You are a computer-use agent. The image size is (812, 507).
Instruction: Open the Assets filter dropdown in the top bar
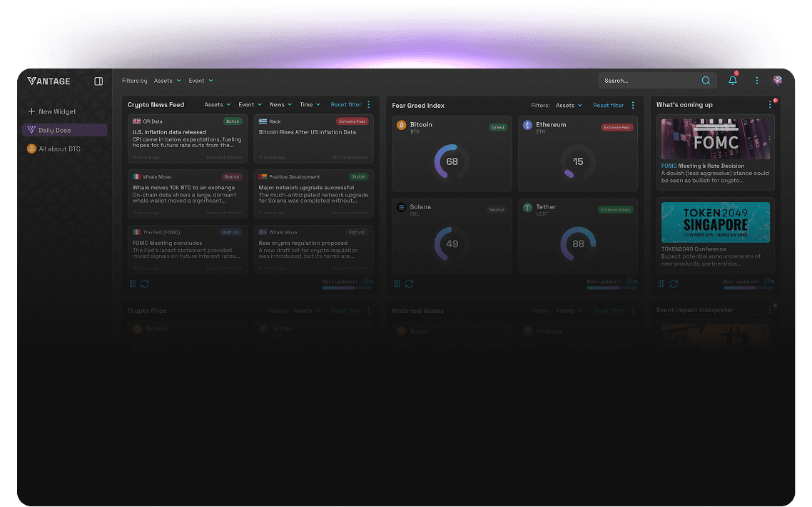click(x=166, y=80)
